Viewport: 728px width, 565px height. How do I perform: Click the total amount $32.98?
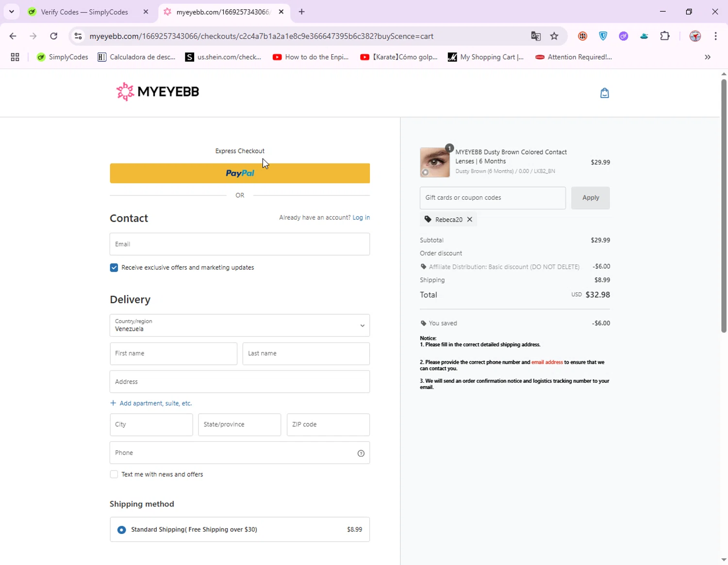(597, 295)
